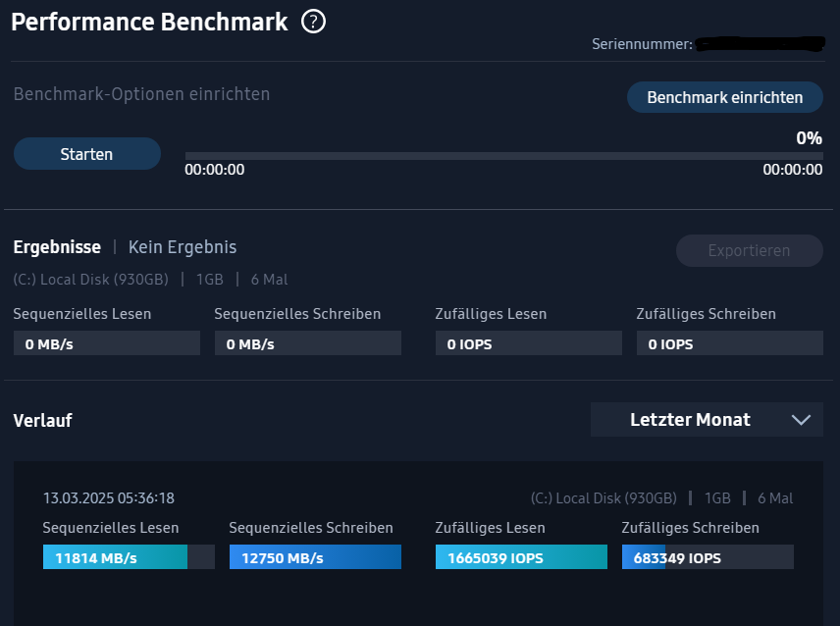Click the 1665039 IOPS history bar

pos(521,557)
